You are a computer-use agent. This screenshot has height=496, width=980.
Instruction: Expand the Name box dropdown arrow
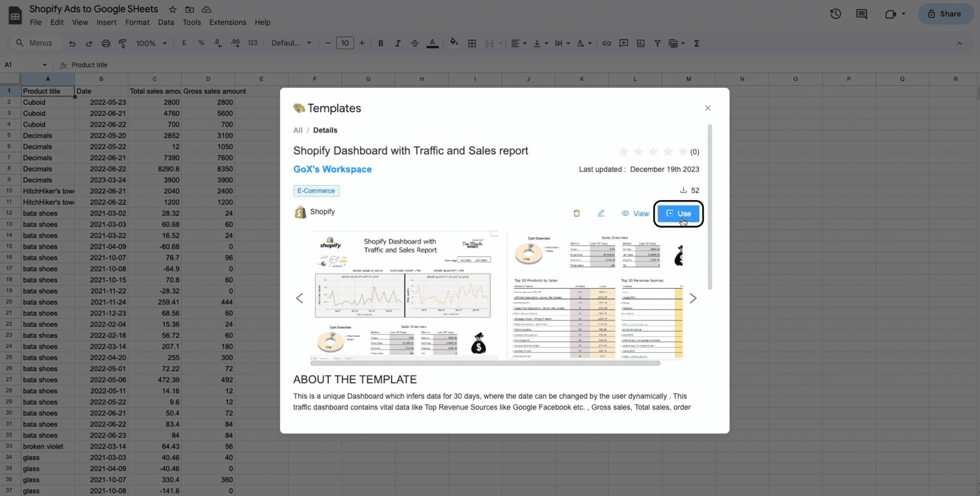(x=44, y=65)
